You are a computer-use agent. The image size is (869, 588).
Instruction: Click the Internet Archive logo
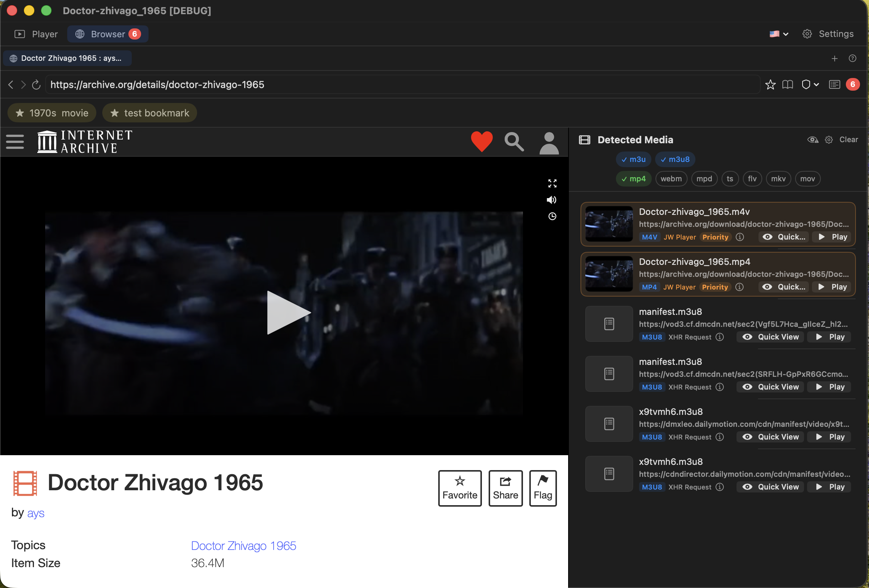pos(85,142)
